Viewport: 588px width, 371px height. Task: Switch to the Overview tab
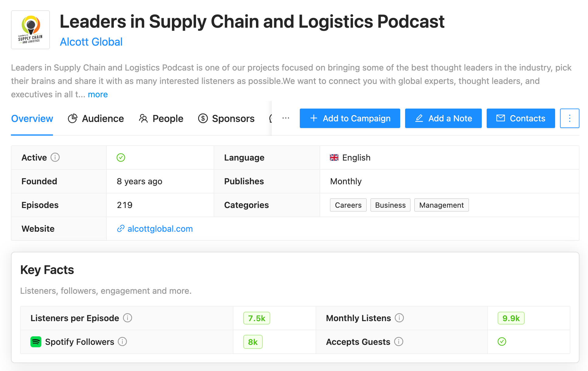pyautogui.click(x=32, y=119)
